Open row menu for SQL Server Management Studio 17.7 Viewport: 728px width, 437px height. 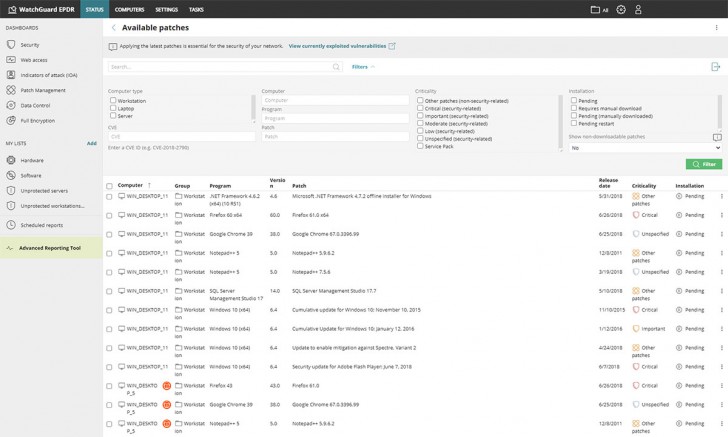pos(722,291)
